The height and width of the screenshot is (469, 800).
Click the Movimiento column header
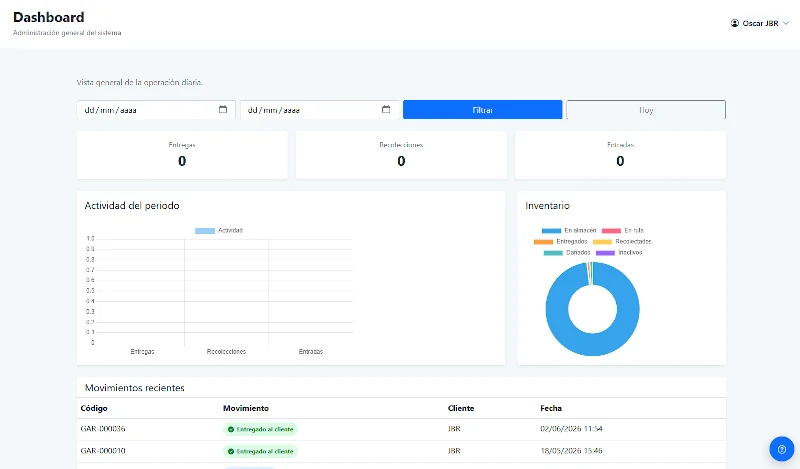(246, 408)
